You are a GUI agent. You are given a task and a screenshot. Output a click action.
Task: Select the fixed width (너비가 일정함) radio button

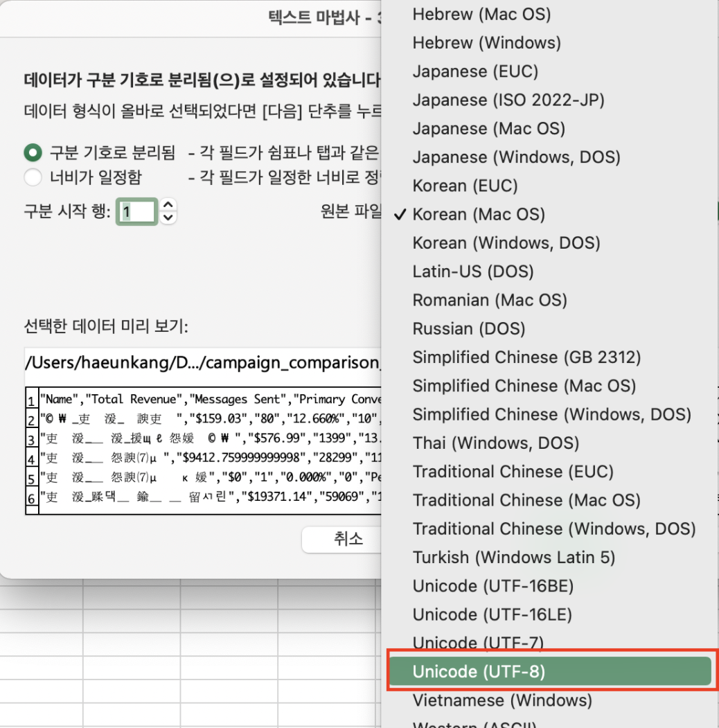tap(33, 177)
